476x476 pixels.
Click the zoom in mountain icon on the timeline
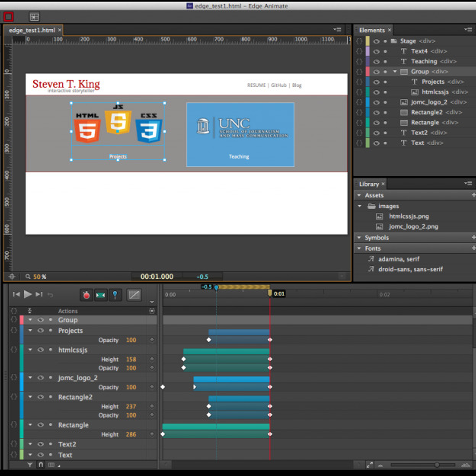tap(466, 465)
